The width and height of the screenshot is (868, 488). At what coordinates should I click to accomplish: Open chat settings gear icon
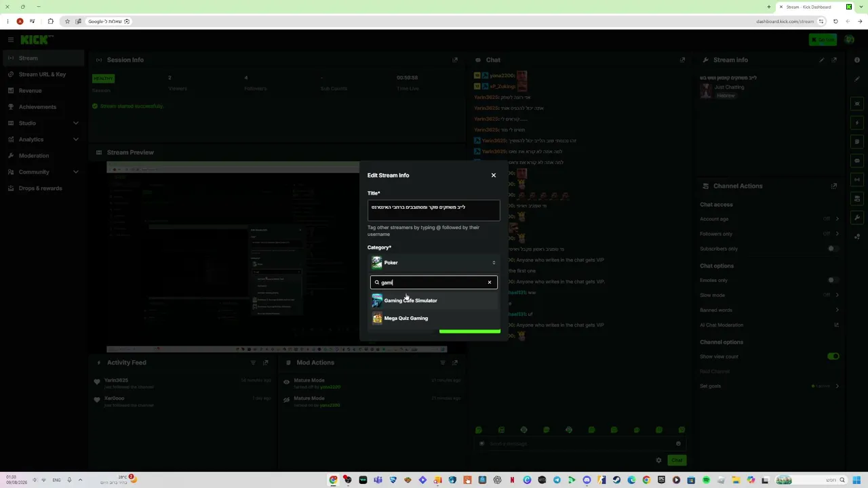pos(658,460)
